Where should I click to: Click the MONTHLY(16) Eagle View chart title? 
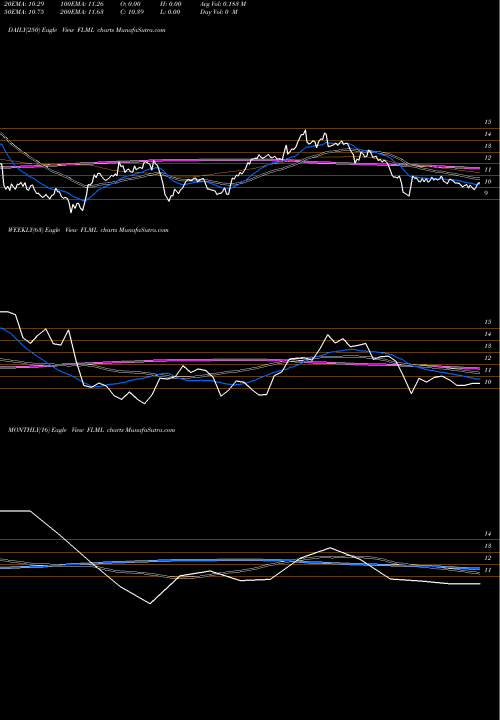coord(91,430)
